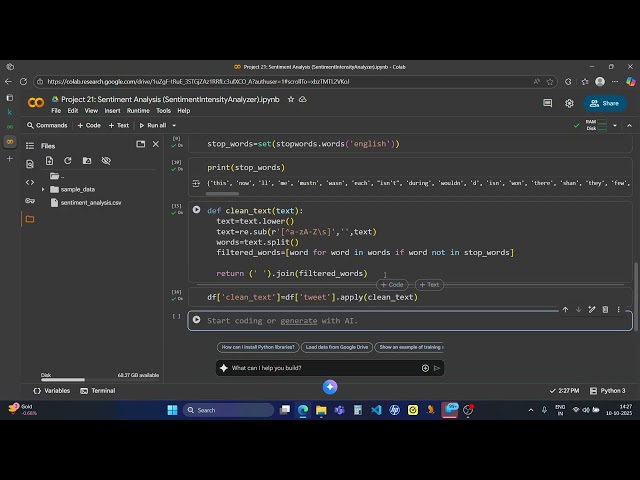Open the Insert menu
This screenshot has height=480, width=640.
coord(112,111)
